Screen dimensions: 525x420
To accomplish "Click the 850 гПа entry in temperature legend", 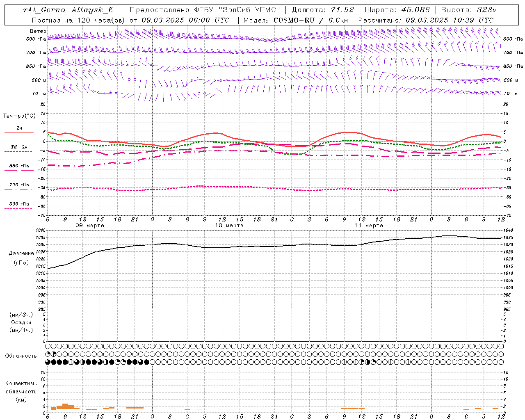I will [19, 166].
